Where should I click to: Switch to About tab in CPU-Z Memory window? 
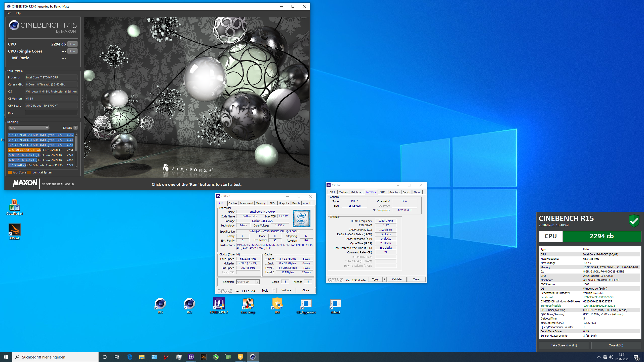click(417, 192)
